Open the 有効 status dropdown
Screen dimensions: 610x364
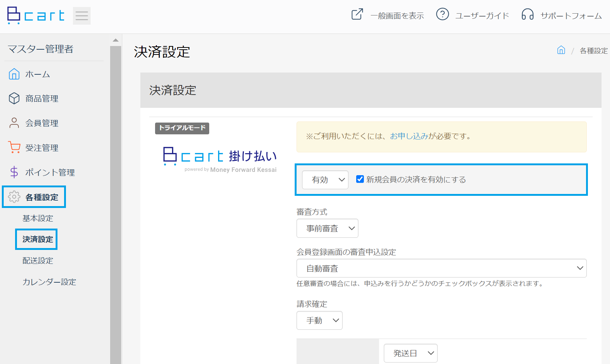point(325,180)
